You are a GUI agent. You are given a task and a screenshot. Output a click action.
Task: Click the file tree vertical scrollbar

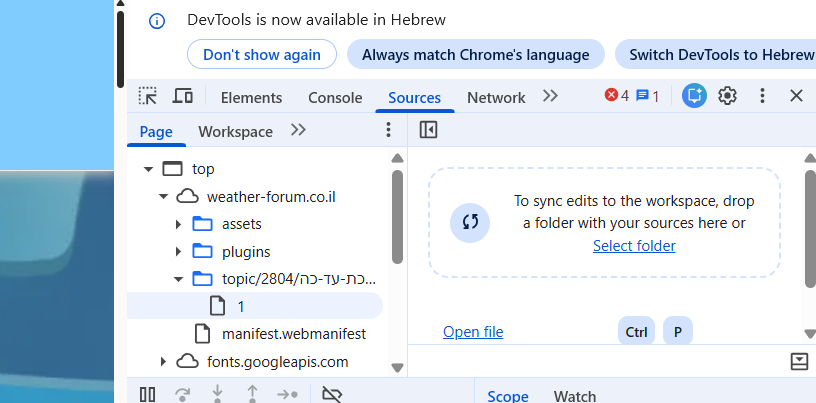[397, 215]
